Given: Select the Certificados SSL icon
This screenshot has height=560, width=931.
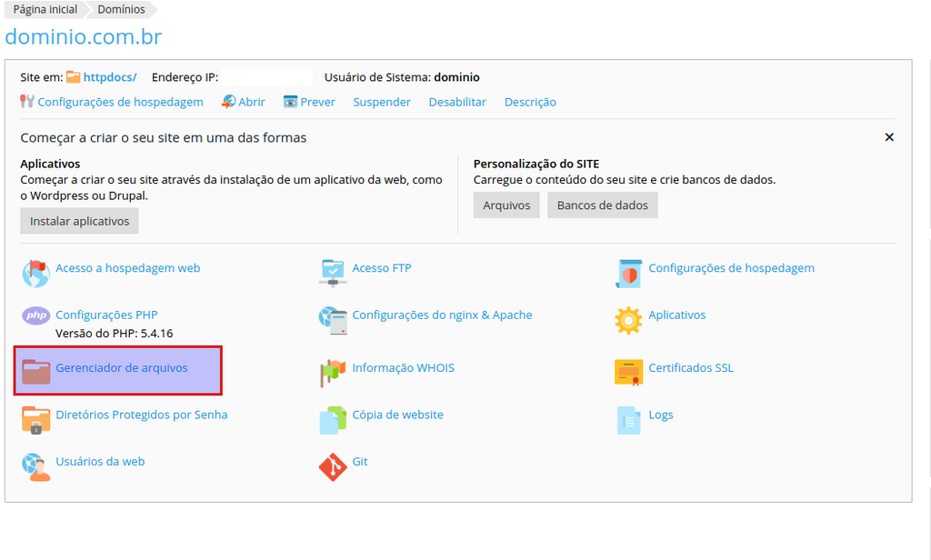Looking at the screenshot, I should [629, 371].
